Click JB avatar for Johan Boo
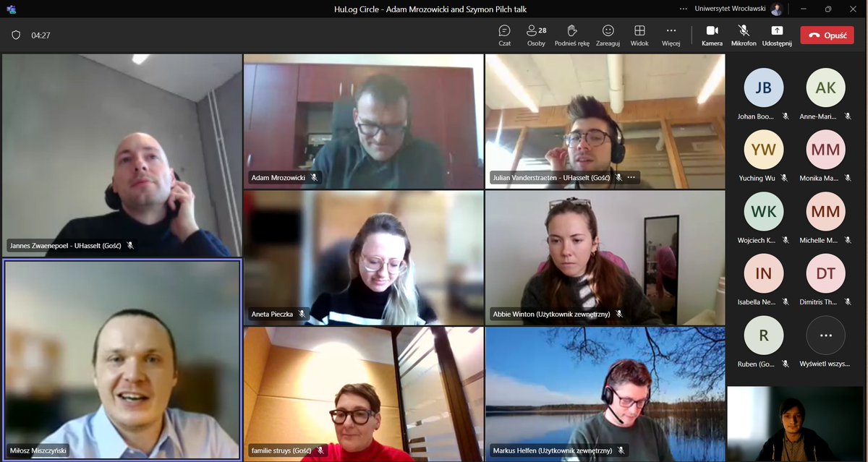This screenshot has height=462, width=868. [x=763, y=88]
